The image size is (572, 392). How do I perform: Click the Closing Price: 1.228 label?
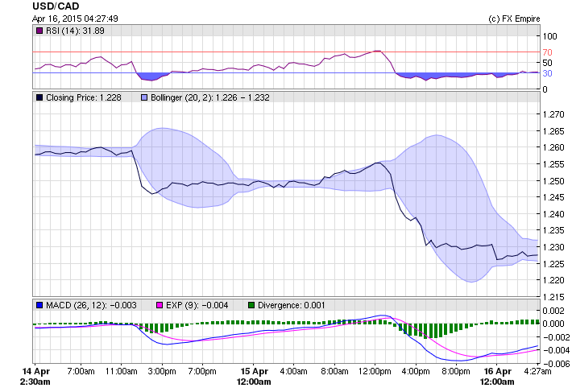coord(84,97)
